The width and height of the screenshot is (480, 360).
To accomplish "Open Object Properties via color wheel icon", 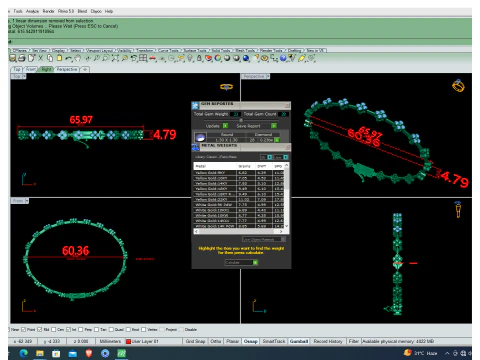I will tap(218, 58).
